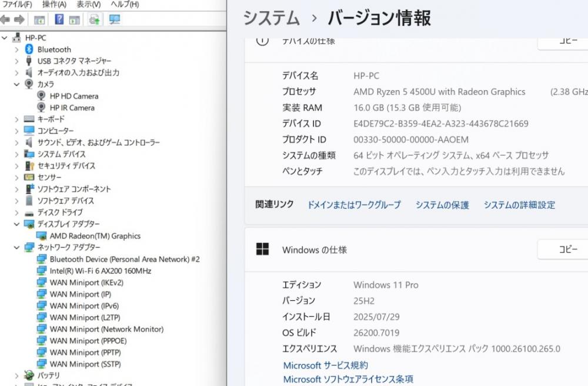This screenshot has height=386, width=588.
Task: Expand オーディオの入力および出力 category
Action: [x=16, y=73]
